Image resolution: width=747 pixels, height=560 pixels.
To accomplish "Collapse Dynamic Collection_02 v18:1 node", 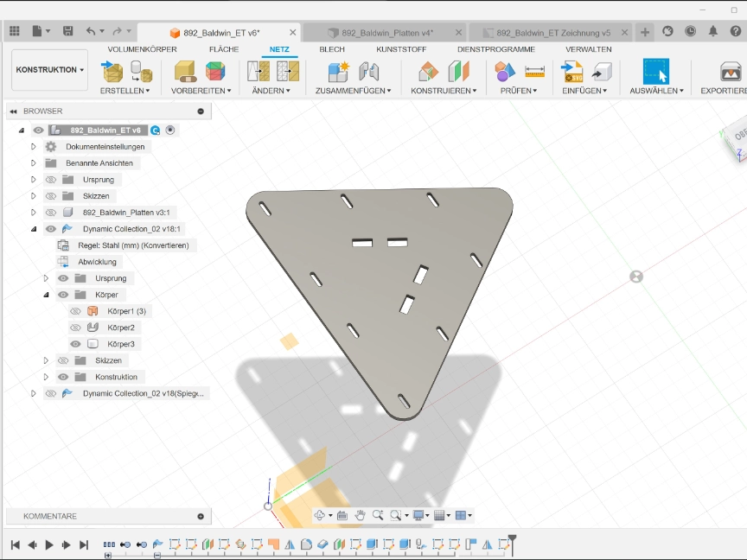I will [x=34, y=229].
